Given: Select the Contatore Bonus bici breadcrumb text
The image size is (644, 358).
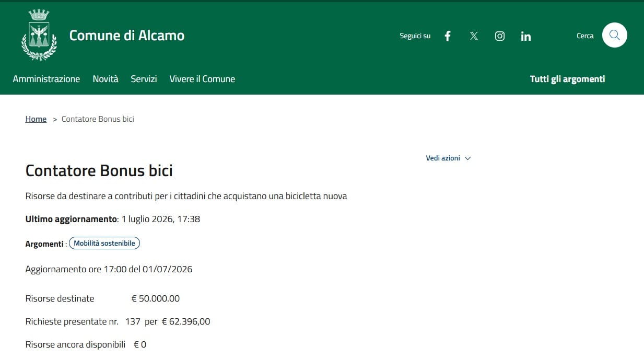Looking at the screenshot, I should click(98, 119).
